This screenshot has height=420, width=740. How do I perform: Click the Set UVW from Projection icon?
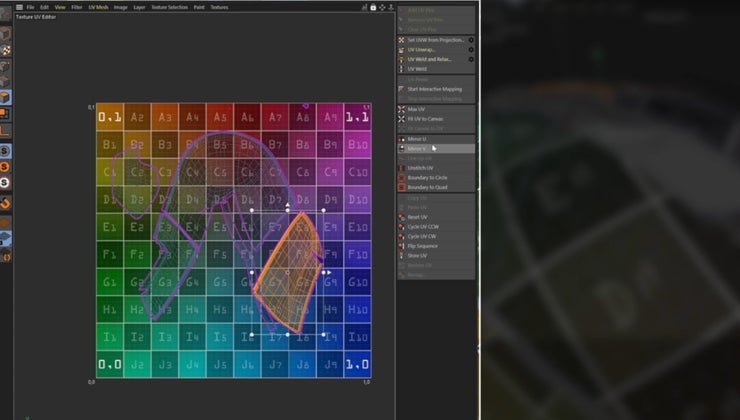coord(402,40)
